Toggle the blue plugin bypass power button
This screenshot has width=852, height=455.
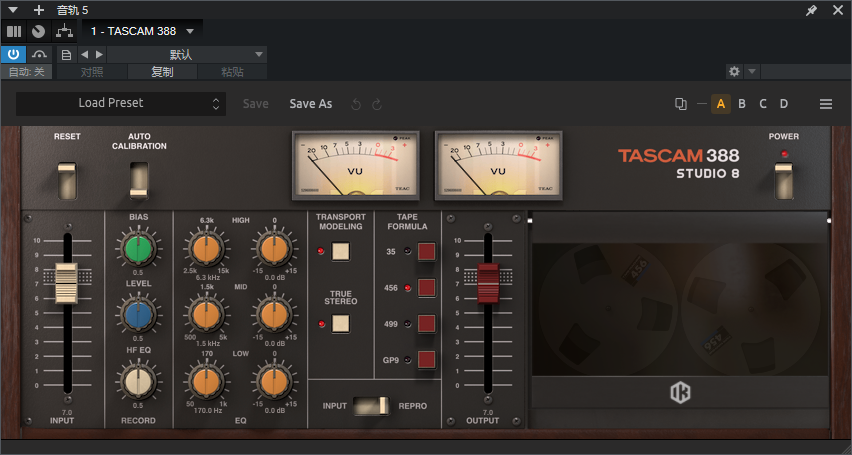(x=13, y=54)
